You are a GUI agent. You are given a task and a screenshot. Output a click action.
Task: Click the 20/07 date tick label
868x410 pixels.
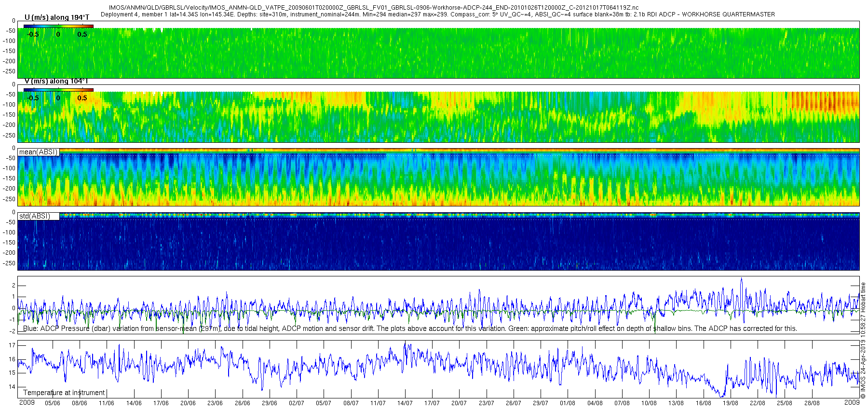click(459, 403)
